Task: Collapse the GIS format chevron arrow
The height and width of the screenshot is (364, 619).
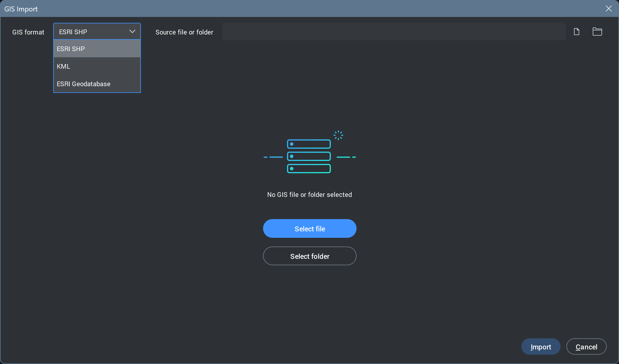Action: coord(132,32)
